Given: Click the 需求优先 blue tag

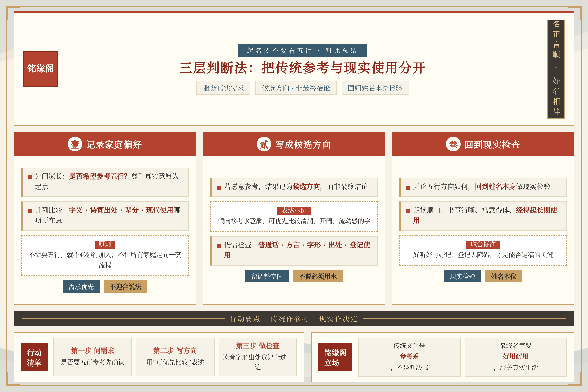Looking at the screenshot, I should pos(81,286).
